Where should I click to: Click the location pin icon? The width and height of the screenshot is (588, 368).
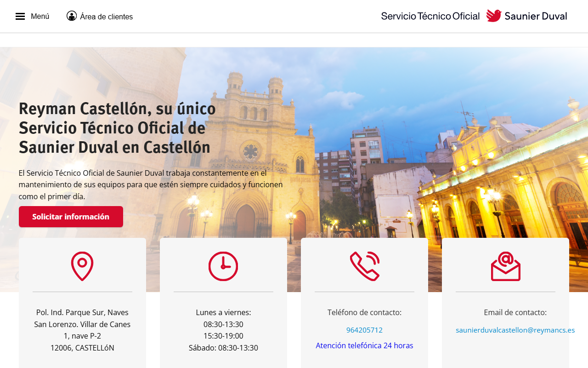[x=82, y=266]
